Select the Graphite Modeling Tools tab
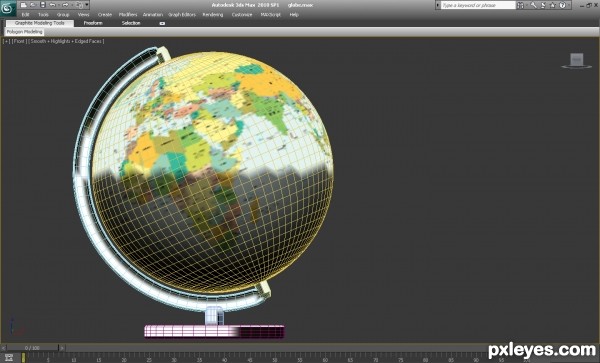Screen dimensions: 600x363 40,23
